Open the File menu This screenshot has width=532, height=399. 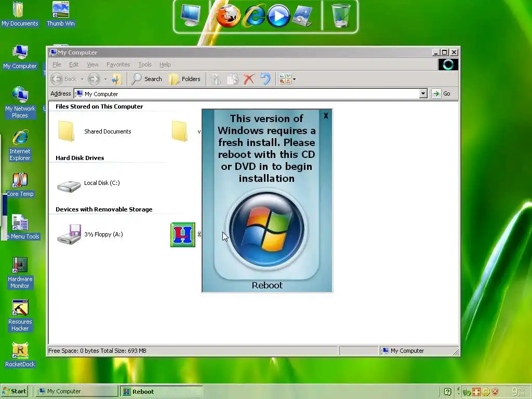[x=57, y=64]
